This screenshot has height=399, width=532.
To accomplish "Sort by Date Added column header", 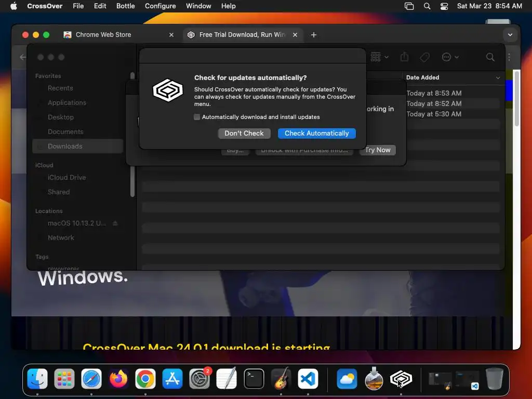I will coord(453,77).
